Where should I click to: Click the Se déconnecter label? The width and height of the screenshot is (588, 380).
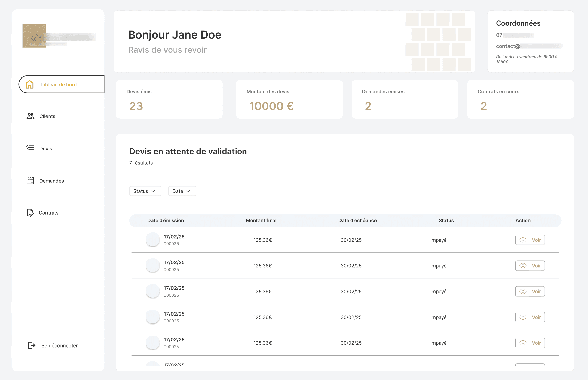[60, 346]
